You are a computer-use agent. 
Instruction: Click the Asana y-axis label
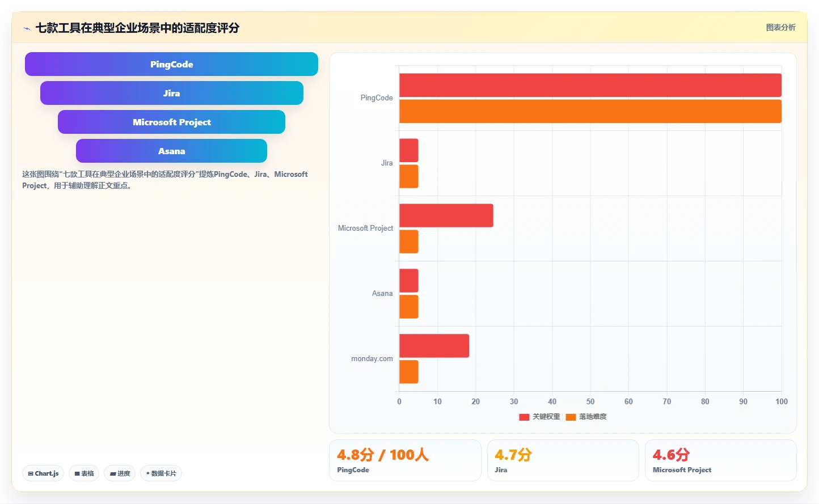pyautogui.click(x=382, y=294)
